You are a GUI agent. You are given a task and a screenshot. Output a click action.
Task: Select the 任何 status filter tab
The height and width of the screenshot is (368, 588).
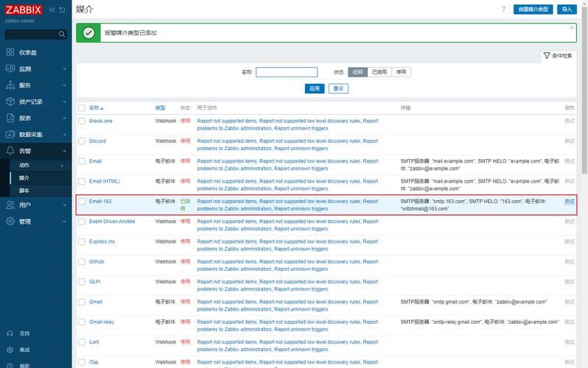tap(358, 72)
